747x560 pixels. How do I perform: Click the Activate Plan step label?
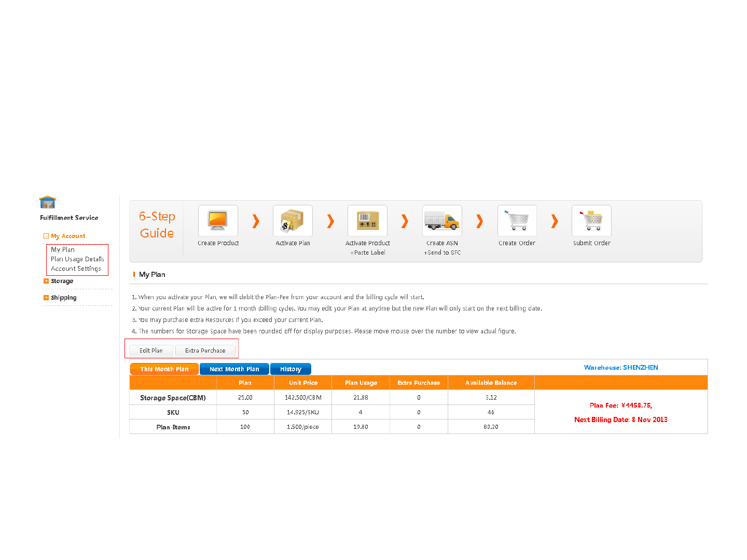[293, 243]
